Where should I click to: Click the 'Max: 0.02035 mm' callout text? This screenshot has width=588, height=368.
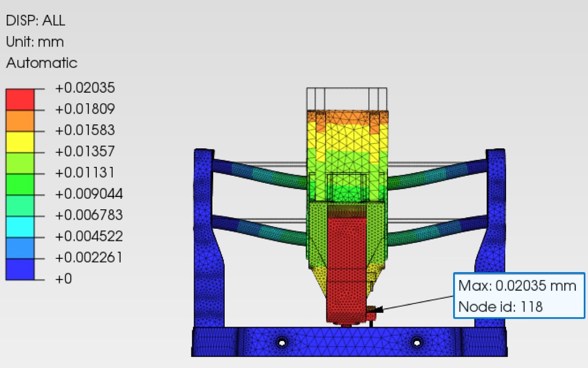click(x=517, y=286)
